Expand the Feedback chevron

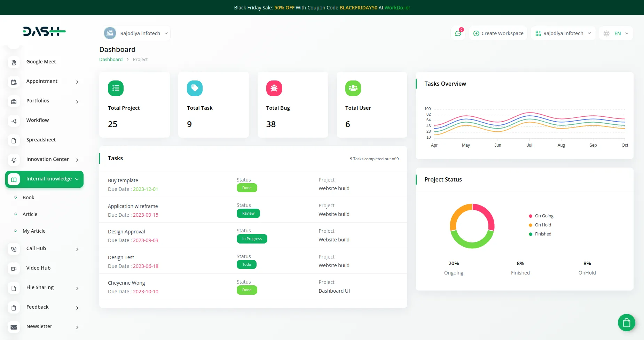[x=77, y=308]
